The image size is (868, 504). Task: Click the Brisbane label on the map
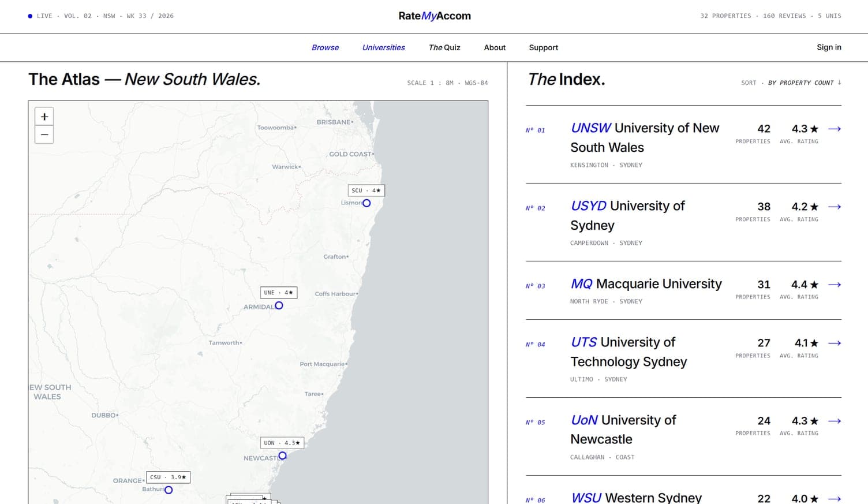point(334,122)
